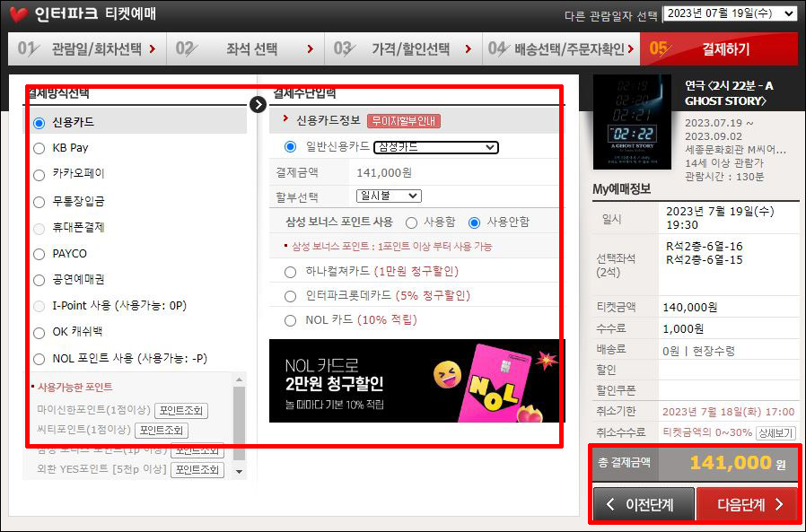Click seat text R석2층-6열-16
The height and width of the screenshot is (532, 806).
[705, 246]
